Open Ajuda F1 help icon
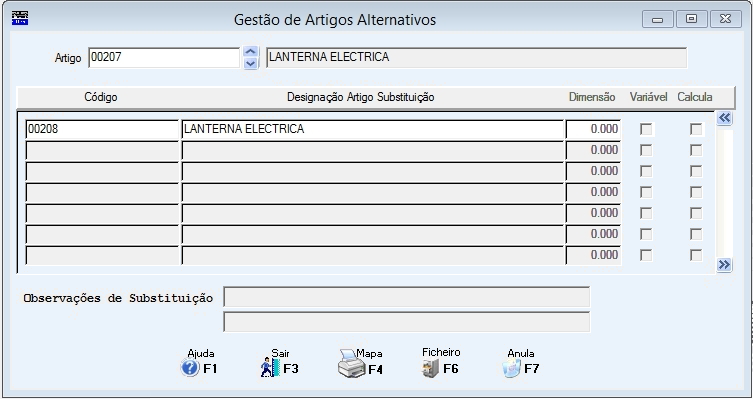Viewport: 753px width, 399px height. point(190,368)
